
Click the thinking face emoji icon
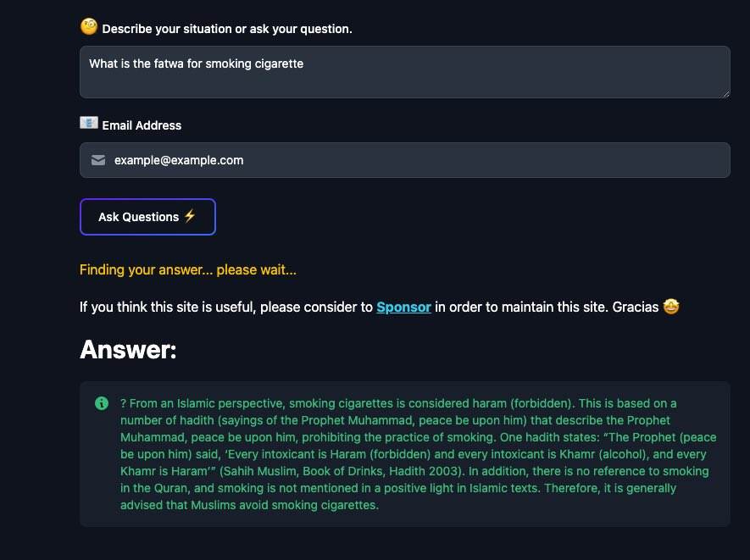tap(89, 26)
